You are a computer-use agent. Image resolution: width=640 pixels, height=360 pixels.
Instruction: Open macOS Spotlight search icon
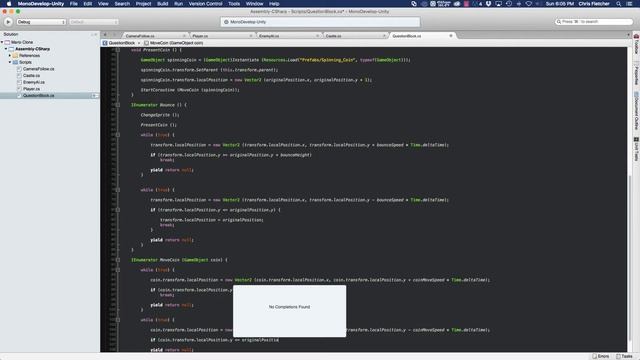(x=618, y=4)
